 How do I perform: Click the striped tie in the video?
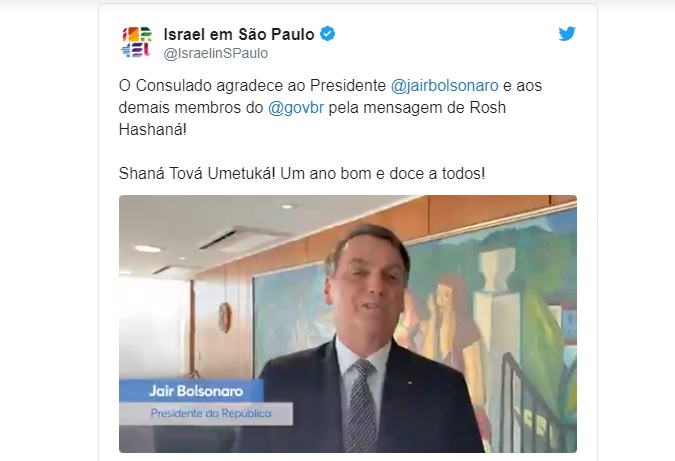pyautogui.click(x=362, y=405)
